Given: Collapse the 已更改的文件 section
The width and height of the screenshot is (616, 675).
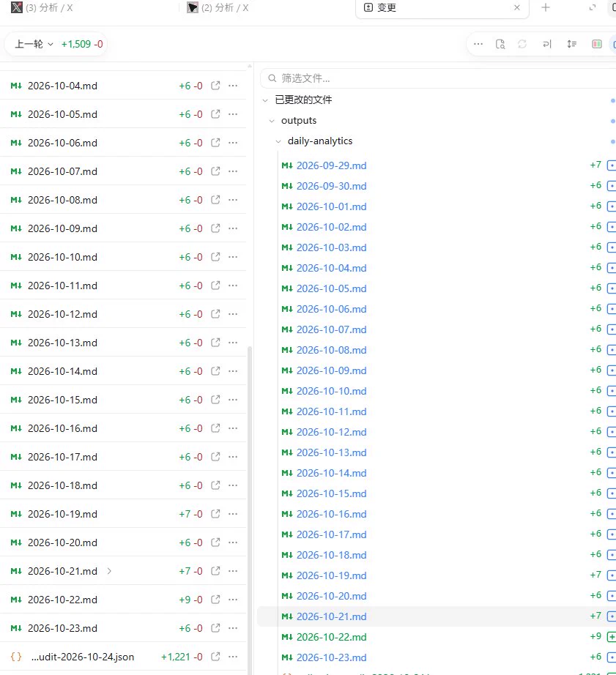Looking at the screenshot, I should pos(265,100).
